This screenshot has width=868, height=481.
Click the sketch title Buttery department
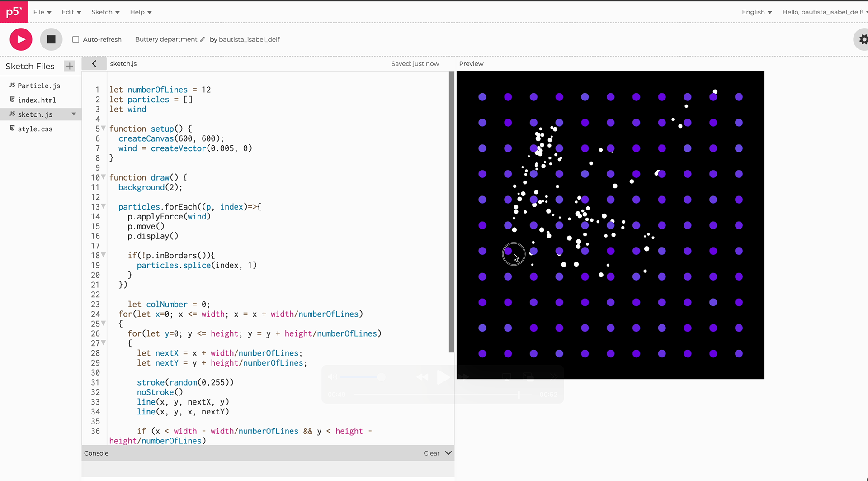(x=166, y=39)
